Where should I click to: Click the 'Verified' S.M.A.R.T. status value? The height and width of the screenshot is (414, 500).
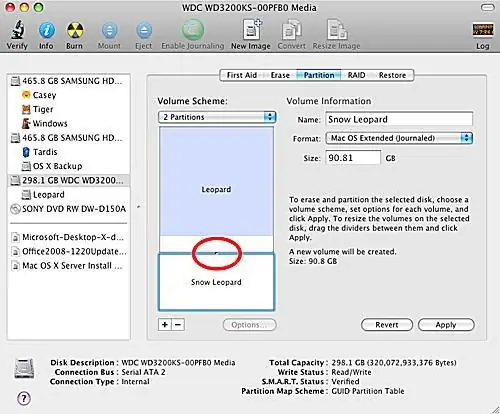click(345, 381)
